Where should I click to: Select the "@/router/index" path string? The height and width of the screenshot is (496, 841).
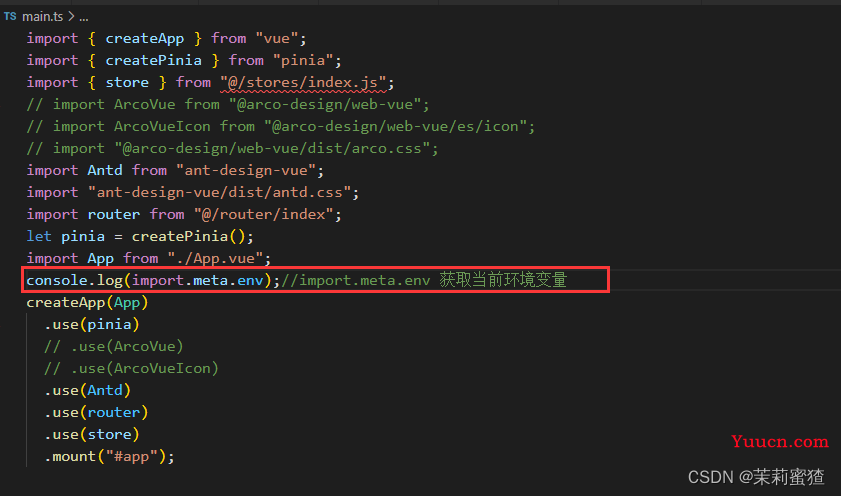coord(263,214)
